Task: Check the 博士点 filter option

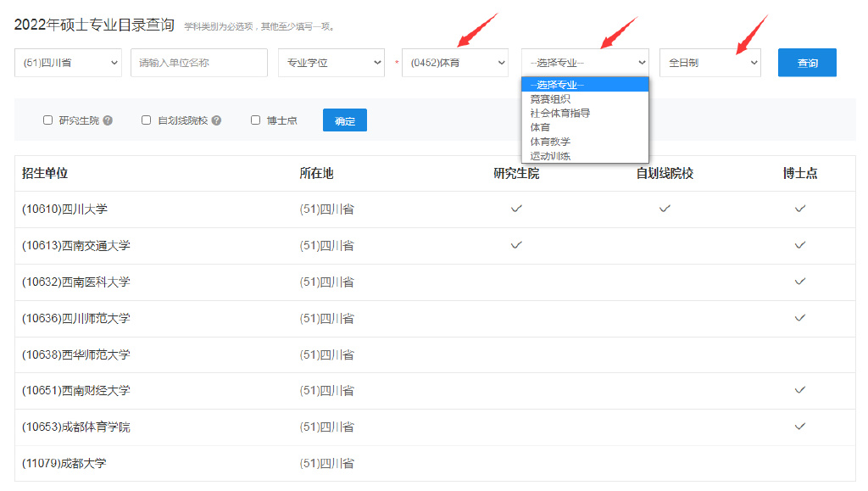Action: pos(255,120)
